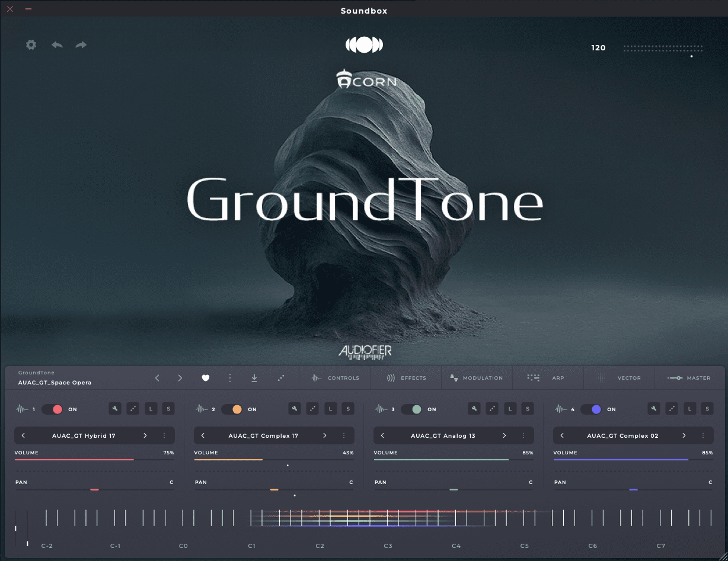Switch to the EFFECTS tab
728x561 pixels.
click(x=406, y=378)
